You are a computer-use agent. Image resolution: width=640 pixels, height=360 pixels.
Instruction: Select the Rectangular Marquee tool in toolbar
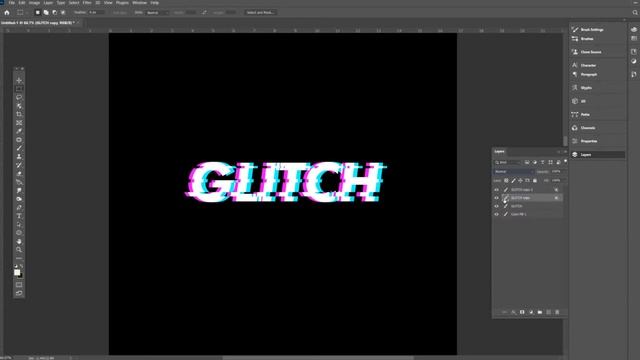19,89
